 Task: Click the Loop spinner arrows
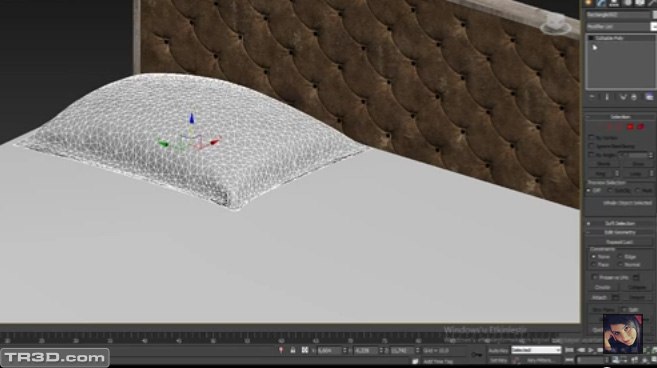click(x=652, y=173)
